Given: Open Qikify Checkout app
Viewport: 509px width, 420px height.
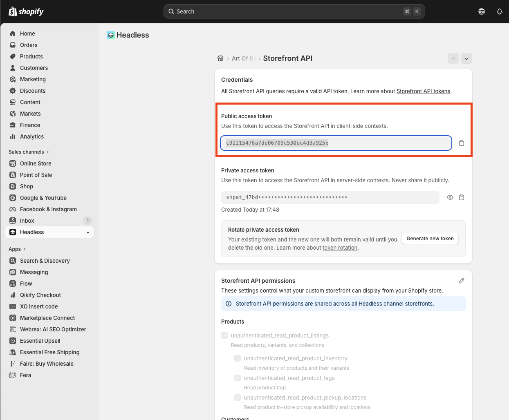Looking at the screenshot, I should click(49, 295).
